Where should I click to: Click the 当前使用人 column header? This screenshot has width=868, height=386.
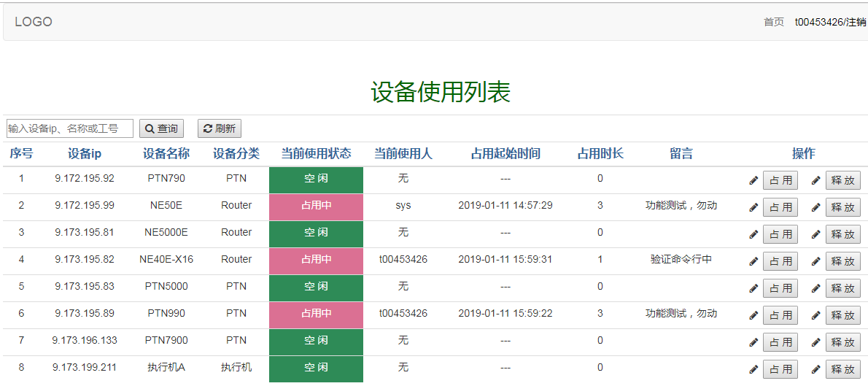(x=403, y=153)
